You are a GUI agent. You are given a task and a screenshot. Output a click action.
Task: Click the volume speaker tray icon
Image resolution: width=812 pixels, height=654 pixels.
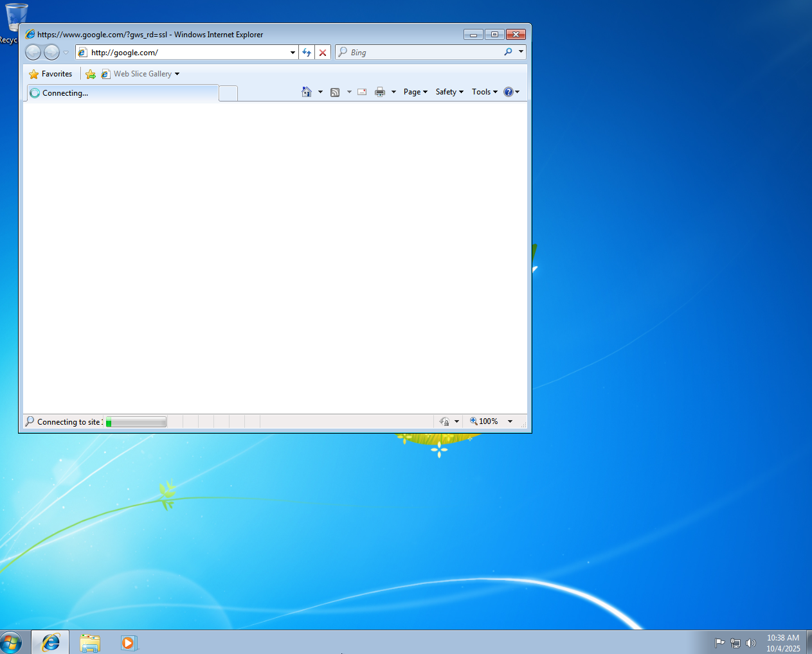[750, 642]
